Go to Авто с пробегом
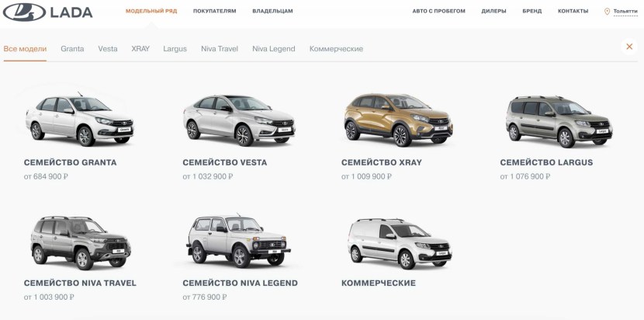Screen dimensions: 644x320 (x=438, y=11)
